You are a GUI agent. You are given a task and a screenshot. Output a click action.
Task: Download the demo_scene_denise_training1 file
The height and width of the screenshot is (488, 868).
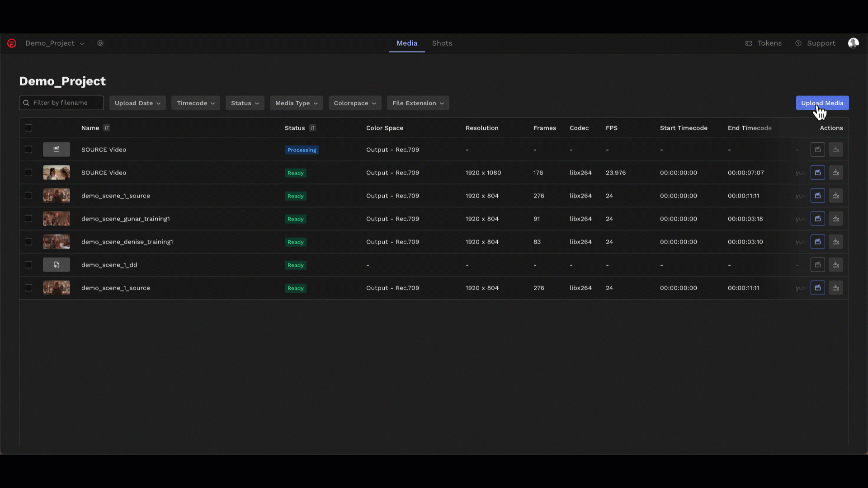tap(835, 242)
